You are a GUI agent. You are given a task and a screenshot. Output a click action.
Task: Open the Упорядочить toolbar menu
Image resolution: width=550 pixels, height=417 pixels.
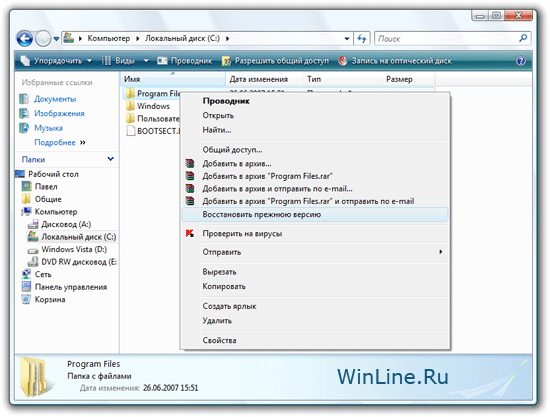[56, 61]
